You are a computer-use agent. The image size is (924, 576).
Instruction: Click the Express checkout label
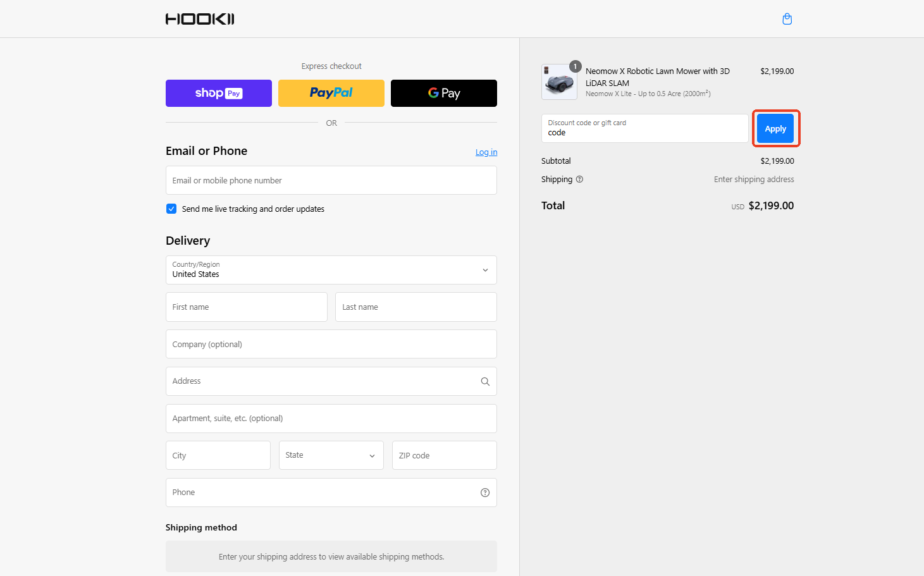(331, 66)
